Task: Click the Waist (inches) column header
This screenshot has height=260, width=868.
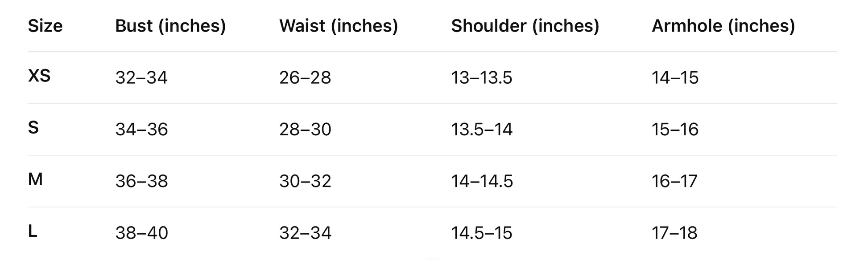Action: 339,26
